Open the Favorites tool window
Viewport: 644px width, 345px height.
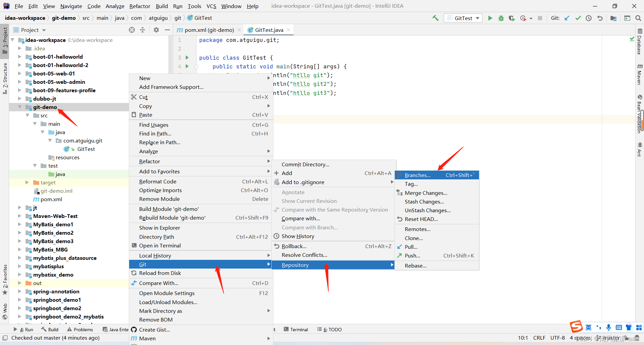pos(5,280)
